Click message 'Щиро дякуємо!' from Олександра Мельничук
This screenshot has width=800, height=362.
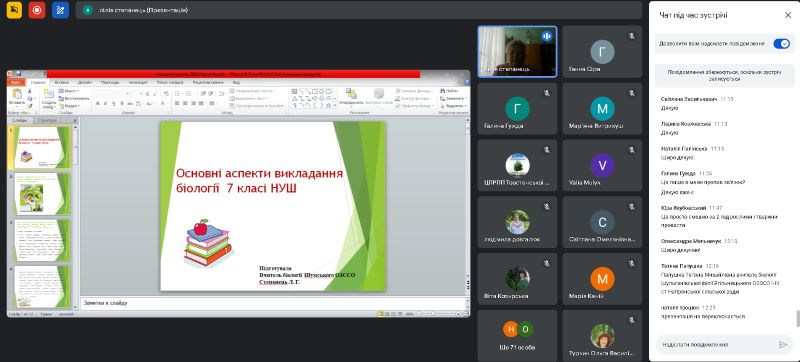coord(680,250)
